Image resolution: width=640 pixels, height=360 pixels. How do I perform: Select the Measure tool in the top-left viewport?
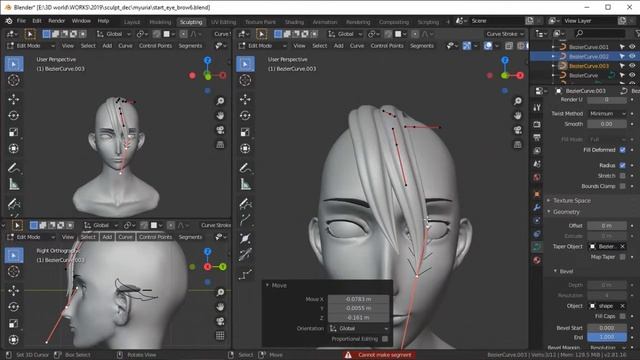(x=13, y=184)
